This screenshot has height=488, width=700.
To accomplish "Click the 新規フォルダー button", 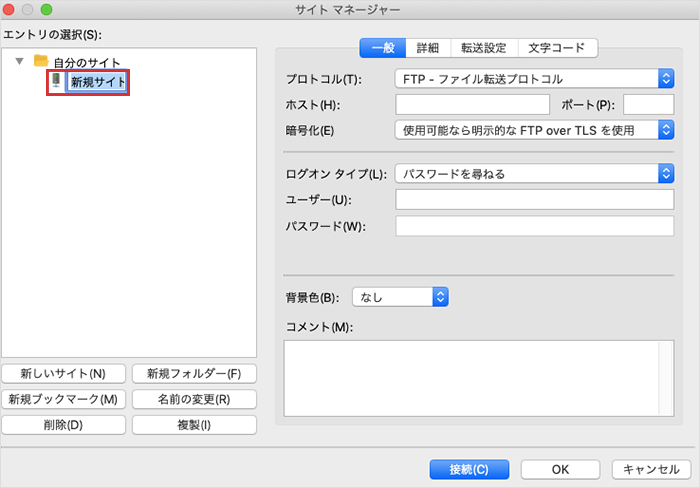I will (193, 374).
